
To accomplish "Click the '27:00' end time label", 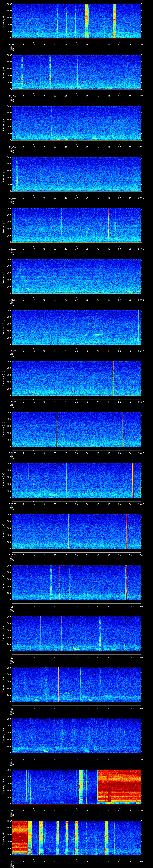I will 141,555.
